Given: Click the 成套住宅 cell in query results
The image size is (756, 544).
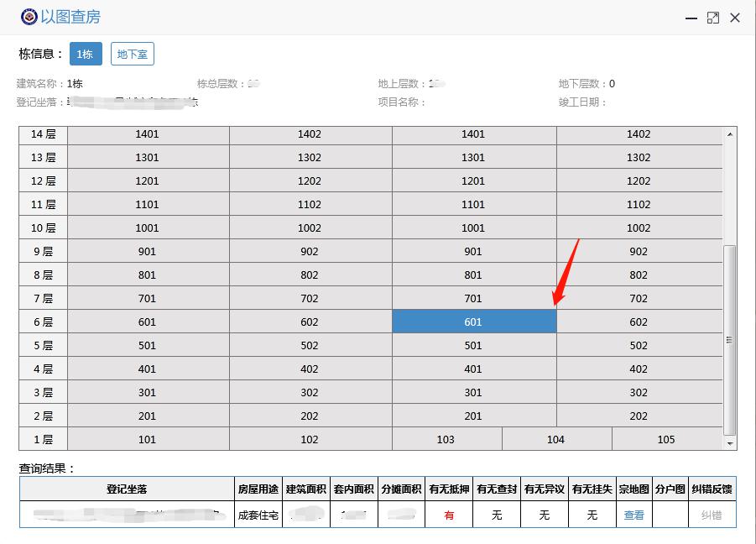Looking at the screenshot, I should [258, 515].
